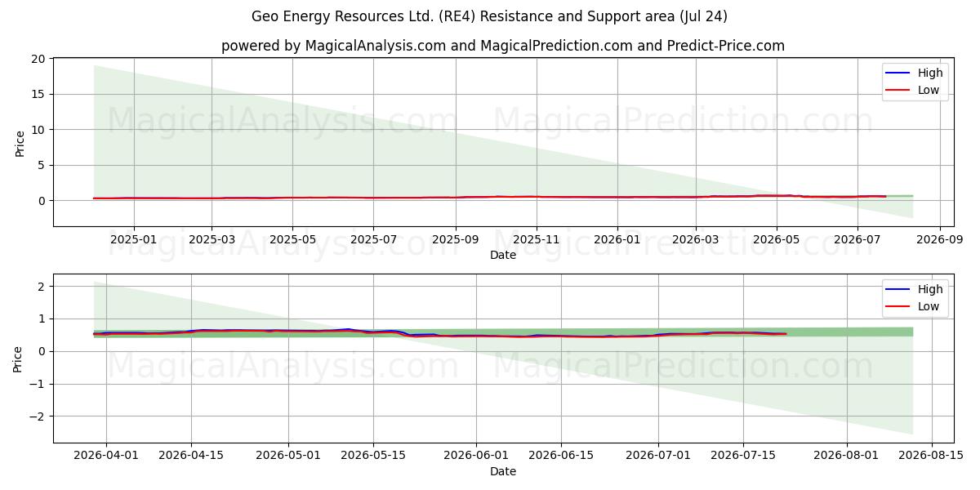Select the 'Date' axis label under top chart
This screenshot has height=490, width=980.
tap(502, 255)
